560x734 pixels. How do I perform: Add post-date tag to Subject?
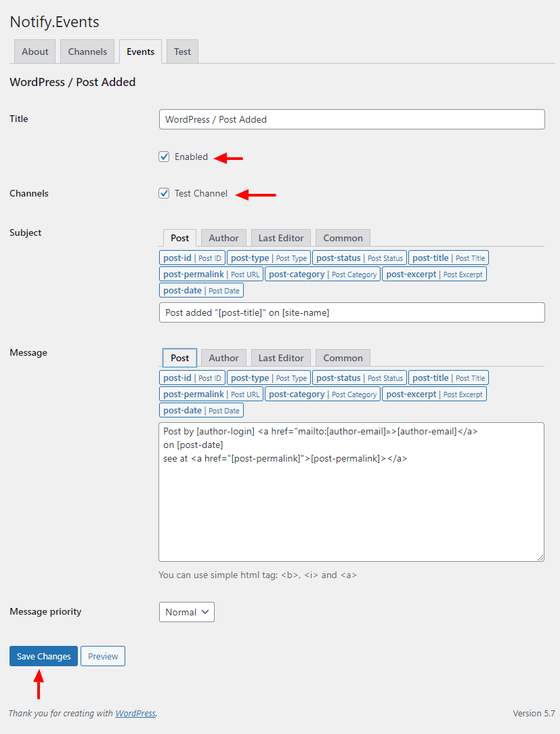tap(201, 290)
